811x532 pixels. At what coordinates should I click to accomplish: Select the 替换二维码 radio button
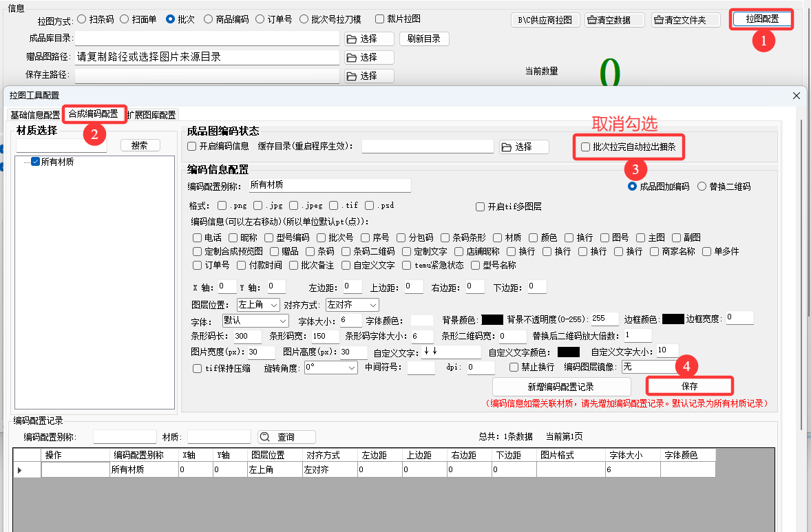click(702, 187)
